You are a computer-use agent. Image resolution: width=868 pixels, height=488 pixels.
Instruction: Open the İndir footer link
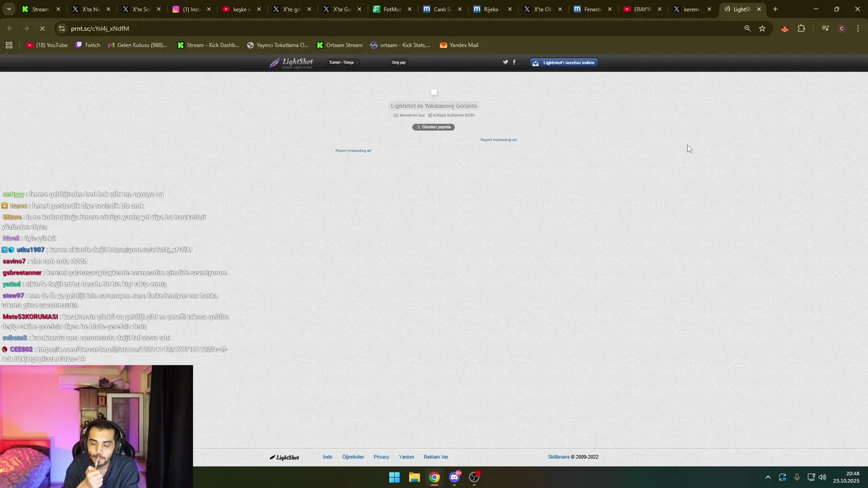coord(328,457)
